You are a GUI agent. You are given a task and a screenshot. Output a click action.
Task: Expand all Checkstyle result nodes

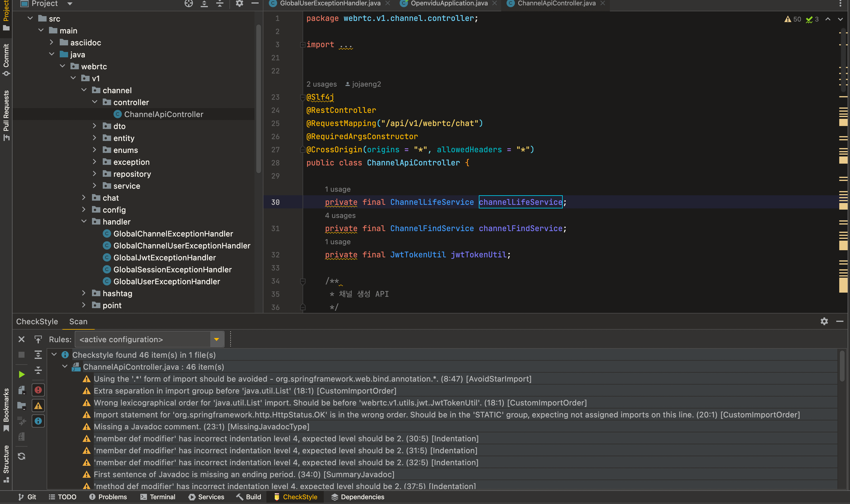(38, 355)
